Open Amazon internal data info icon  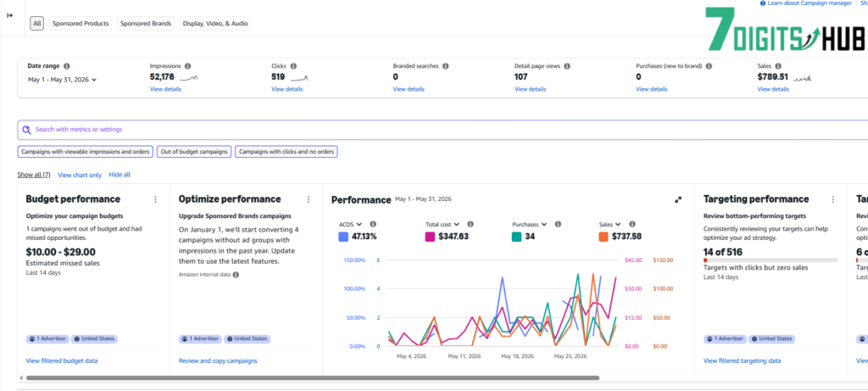pos(236,274)
